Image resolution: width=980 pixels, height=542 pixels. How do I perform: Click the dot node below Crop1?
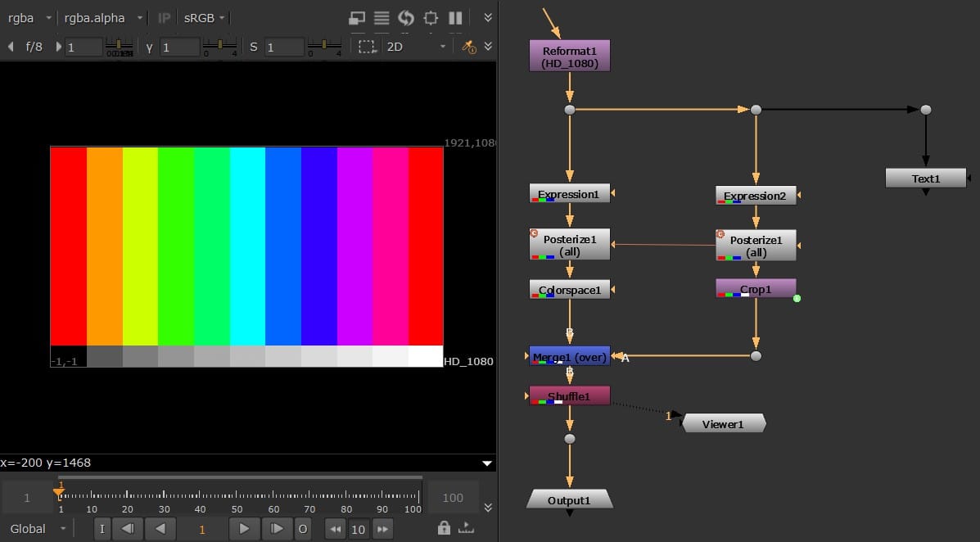pos(756,356)
